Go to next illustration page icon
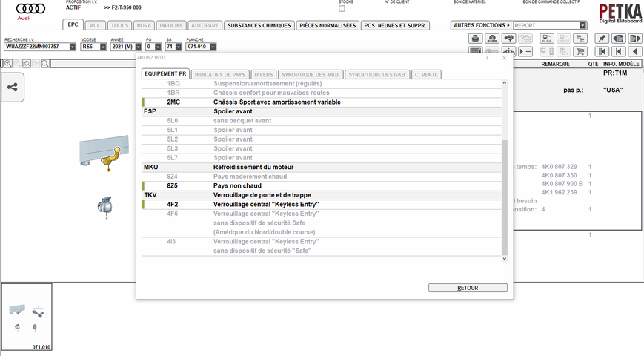This screenshot has width=644, height=356. pos(635,39)
